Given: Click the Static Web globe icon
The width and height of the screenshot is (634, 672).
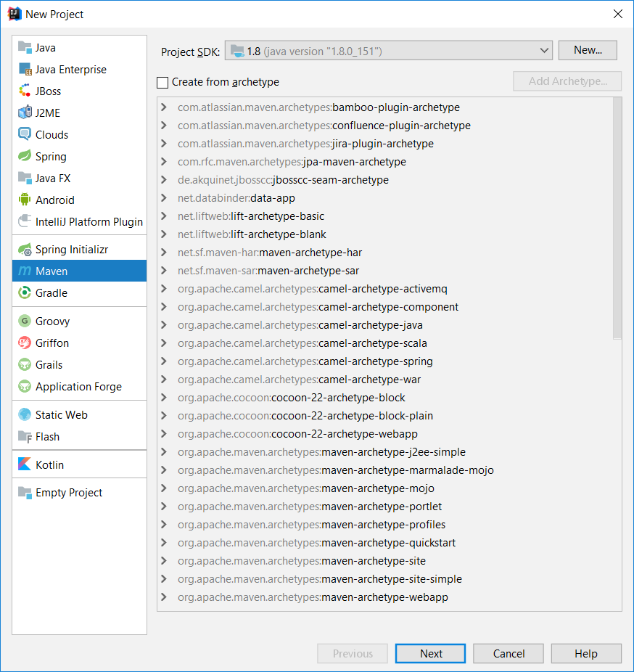Looking at the screenshot, I should coord(25,415).
